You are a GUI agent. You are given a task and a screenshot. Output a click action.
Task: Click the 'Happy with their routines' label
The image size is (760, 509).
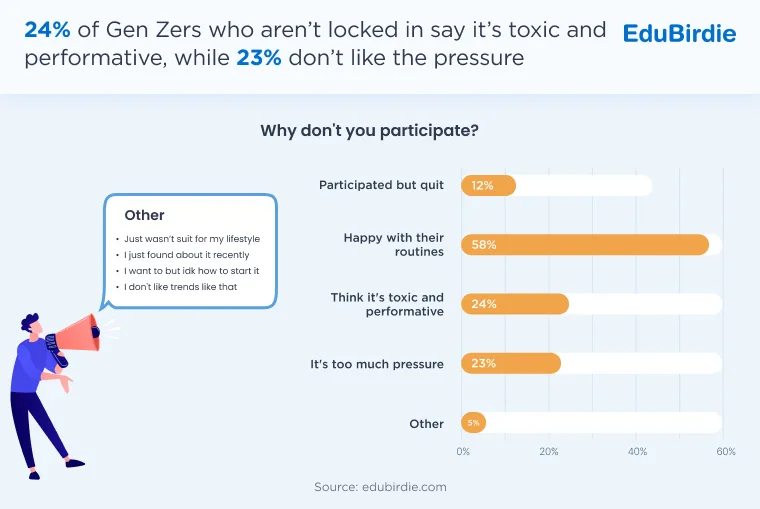click(394, 244)
